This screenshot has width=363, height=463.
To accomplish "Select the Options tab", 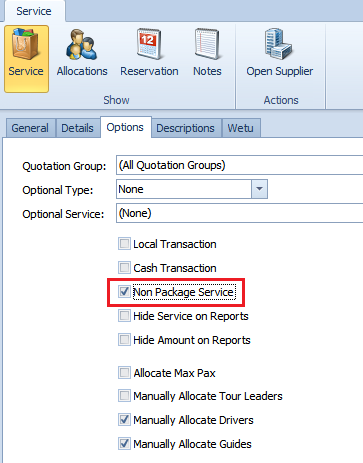I will 125,127.
